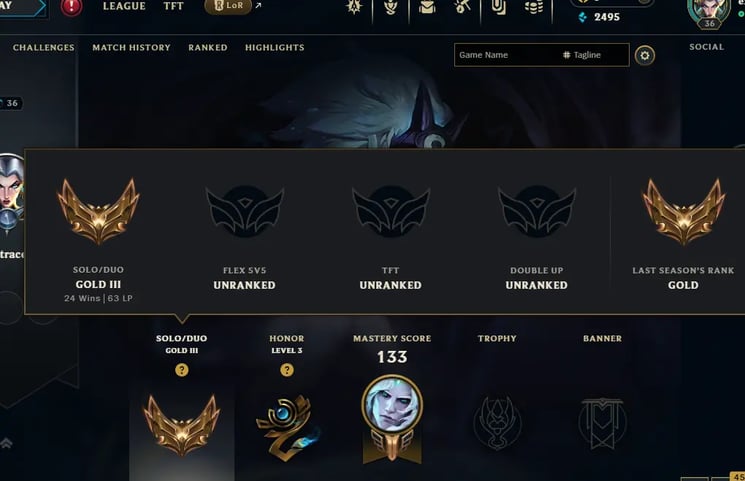
Task: Launch LoR from the top bar
Action: [228, 6]
